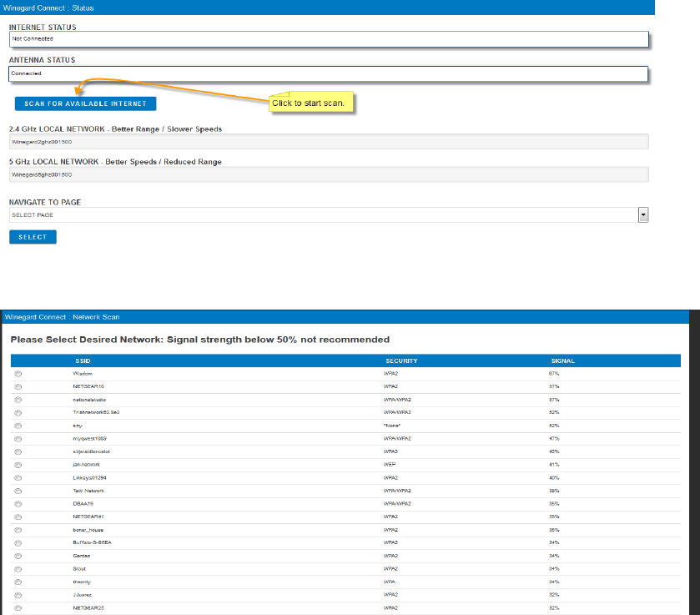Select the Gardas network radio button
The width and height of the screenshot is (700, 615).
click(18, 556)
